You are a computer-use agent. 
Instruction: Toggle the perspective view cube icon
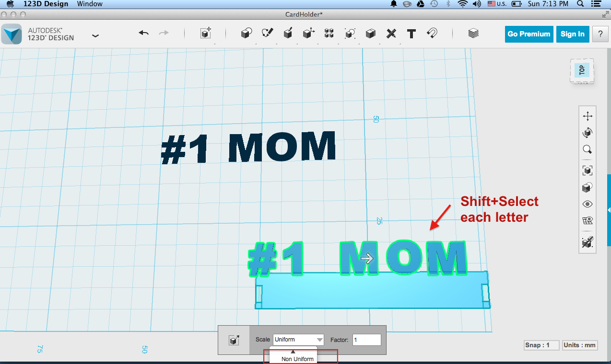click(x=587, y=187)
